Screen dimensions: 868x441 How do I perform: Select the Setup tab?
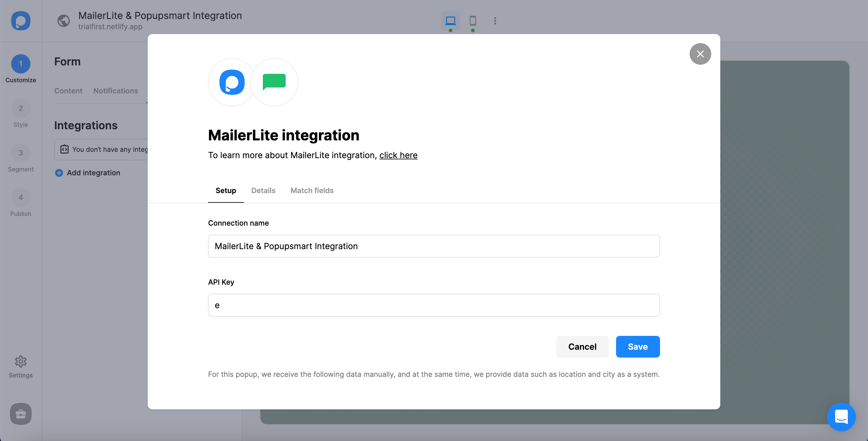226,190
